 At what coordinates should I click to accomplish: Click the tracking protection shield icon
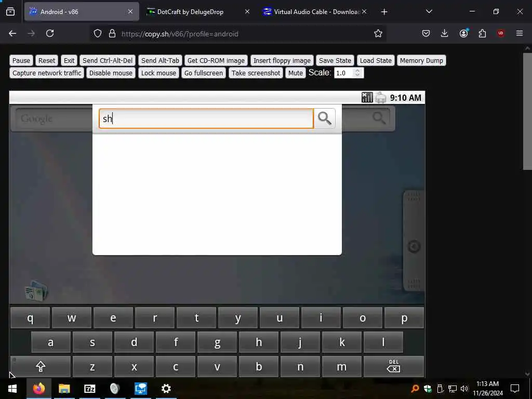point(98,34)
